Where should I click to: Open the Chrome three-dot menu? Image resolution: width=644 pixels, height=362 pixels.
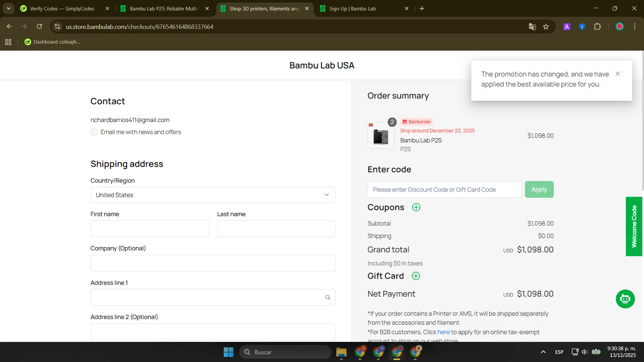click(635, 27)
